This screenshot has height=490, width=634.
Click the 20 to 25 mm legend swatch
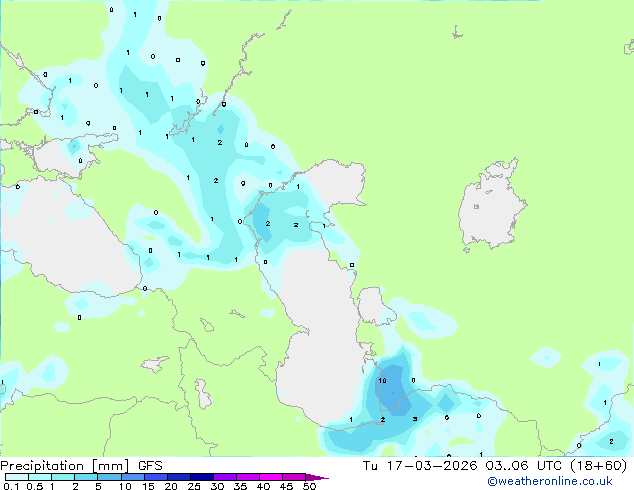(179, 477)
